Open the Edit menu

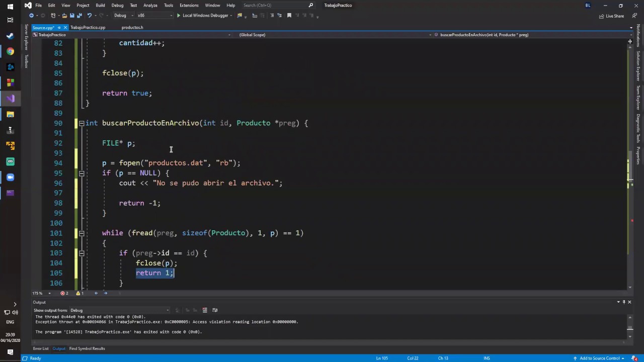(x=52, y=5)
